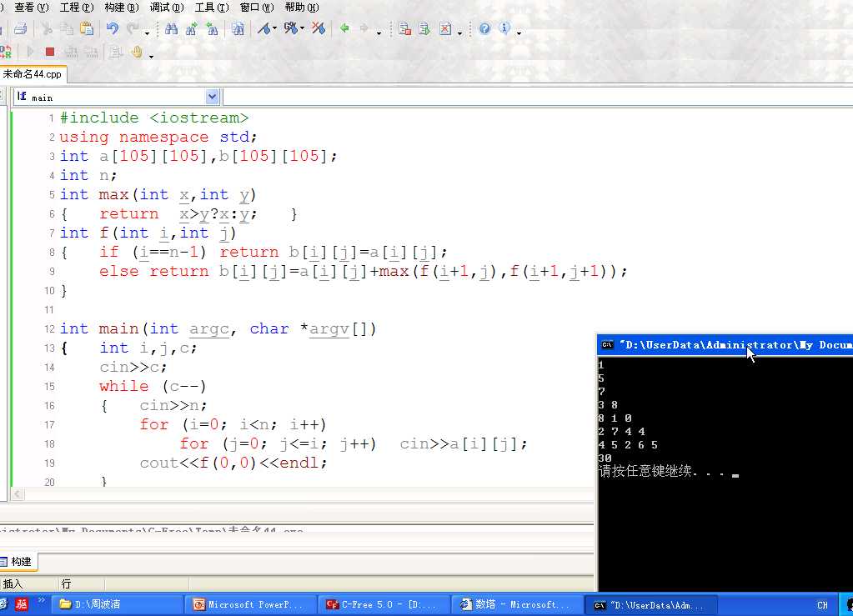This screenshot has height=616, width=853.
Task: Switch to 数塔 Microsoft window on the taskbar
Action: click(519, 604)
